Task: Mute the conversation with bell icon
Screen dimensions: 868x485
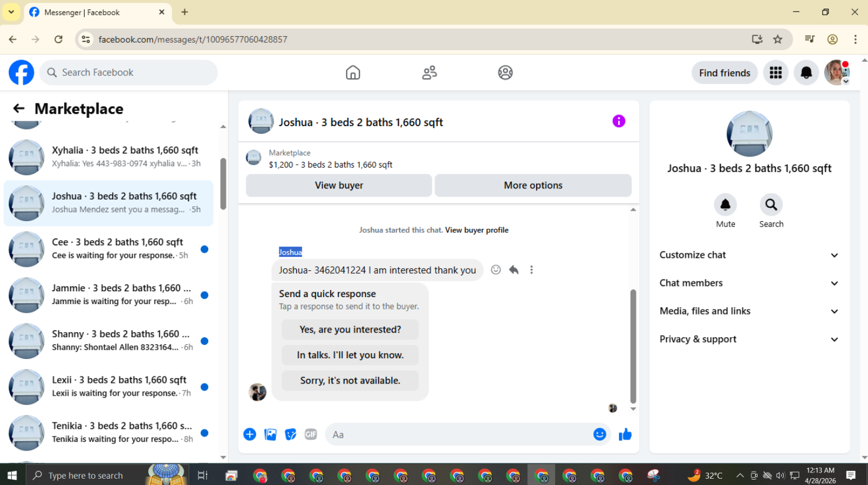Action: point(726,205)
